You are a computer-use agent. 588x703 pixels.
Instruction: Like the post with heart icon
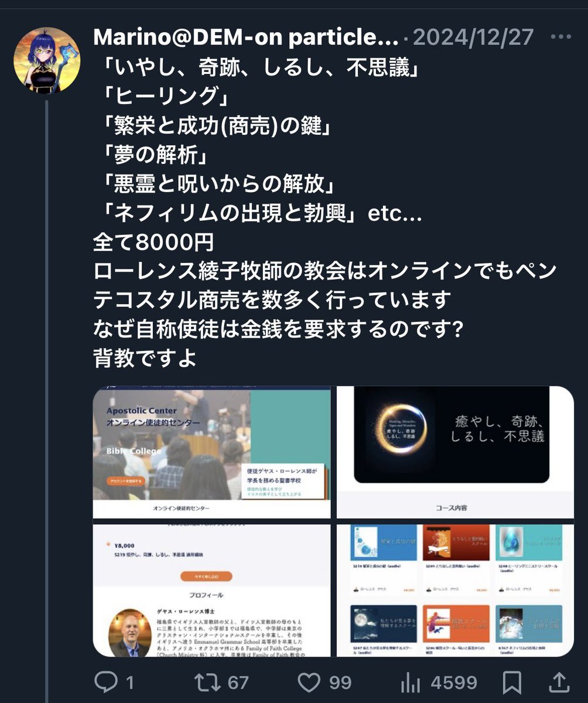[309, 682]
